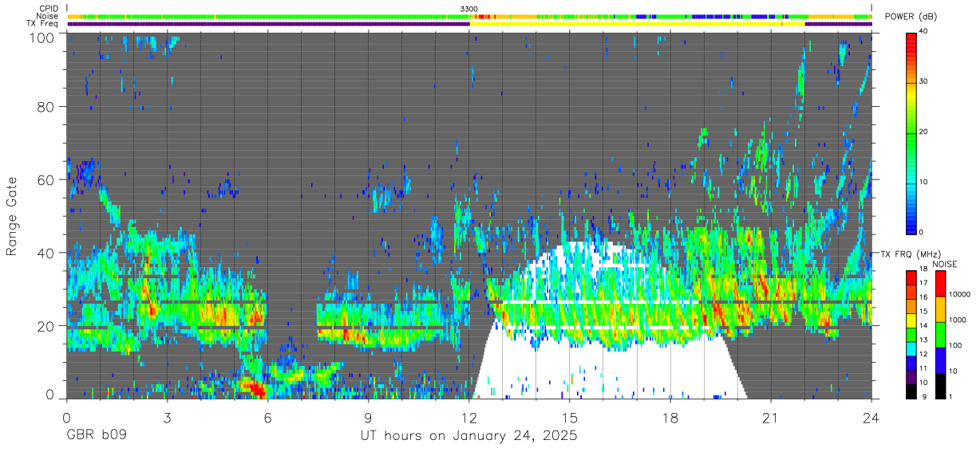Click x-axis tick label 12

click(x=469, y=418)
